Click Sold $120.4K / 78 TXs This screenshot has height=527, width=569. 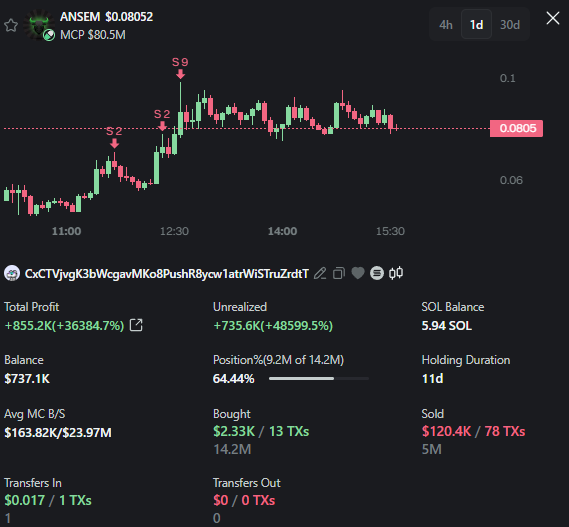[x=474, y=432]
